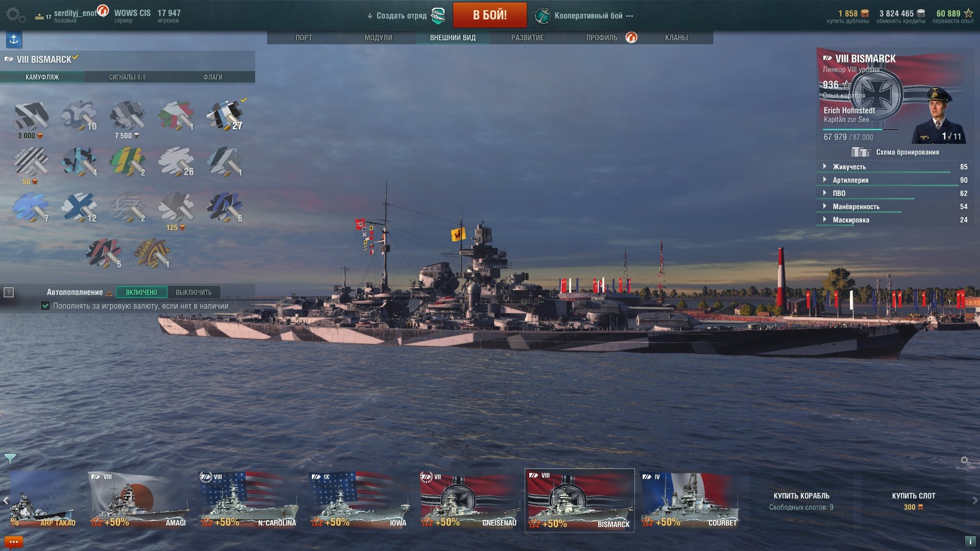Click the anchor port icon
The width and height of the screenshot is (980, 551).
click(x=14, y=39)
